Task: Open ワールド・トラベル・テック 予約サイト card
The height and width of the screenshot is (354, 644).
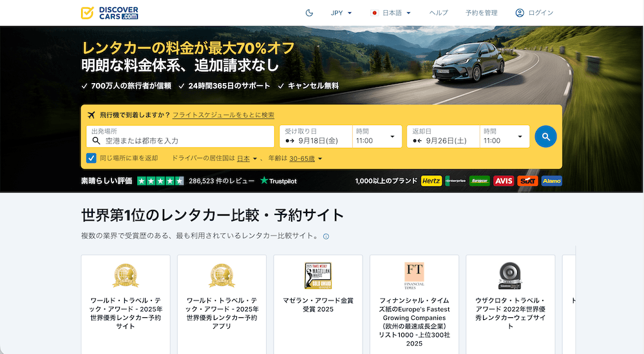Action: point(126,304)
